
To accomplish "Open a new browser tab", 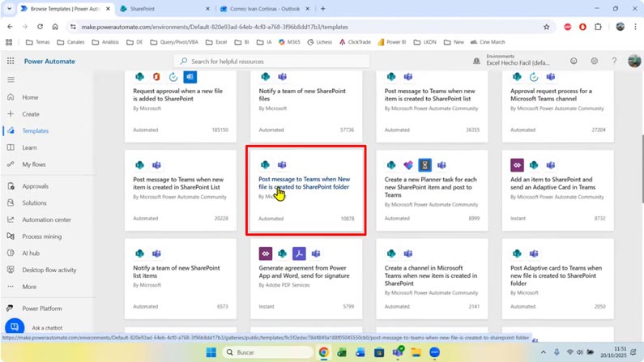I will [x=323, y=9].
